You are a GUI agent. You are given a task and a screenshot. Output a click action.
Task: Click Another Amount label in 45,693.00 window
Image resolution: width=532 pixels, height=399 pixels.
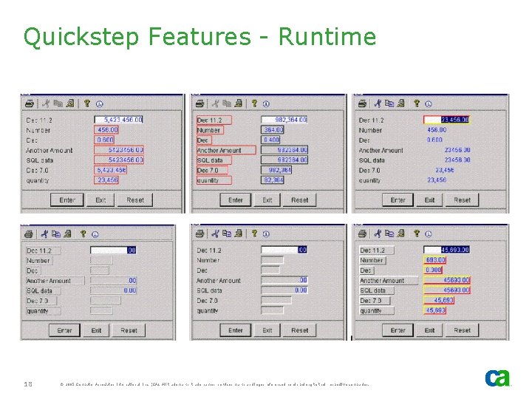(x=389, y=280)
